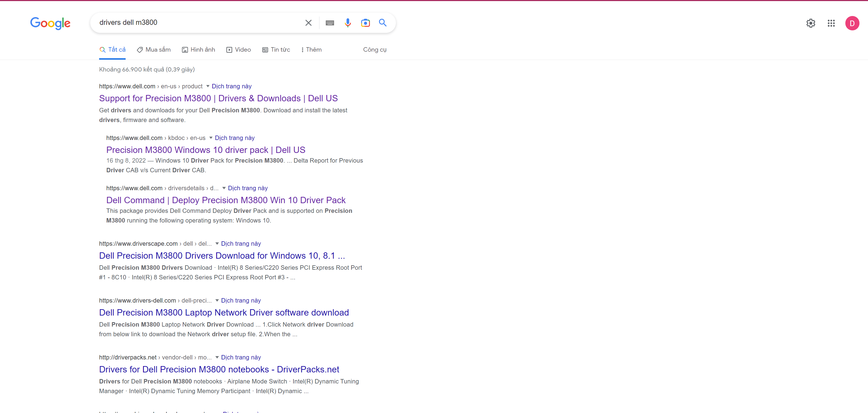Clear the search query with X icon
The image size is (868, 413).
pos(308,23)
